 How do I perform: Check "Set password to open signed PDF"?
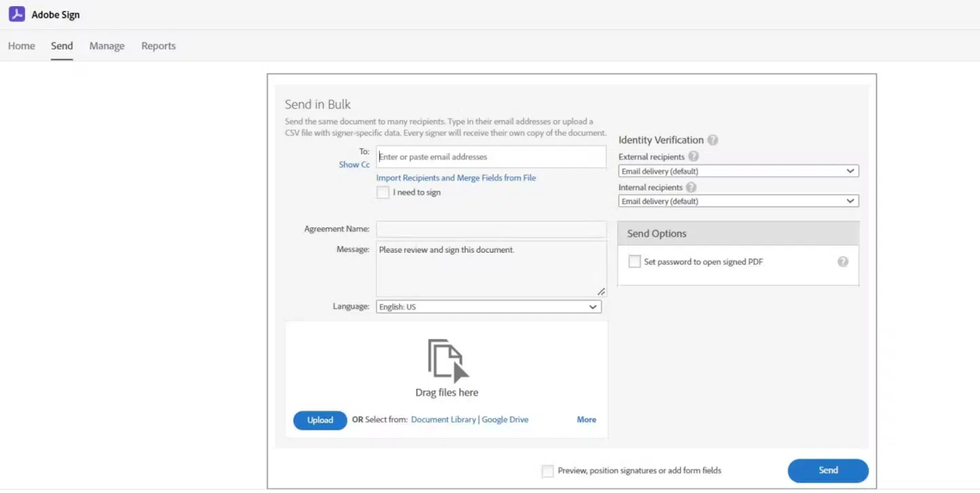pos(634,261)
